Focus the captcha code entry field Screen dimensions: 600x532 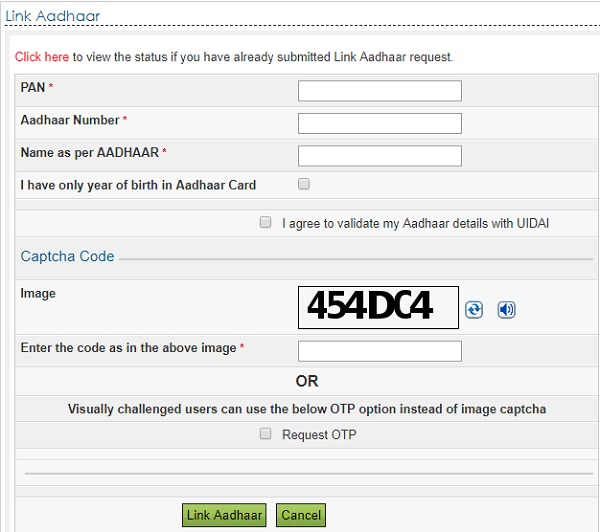380,351
